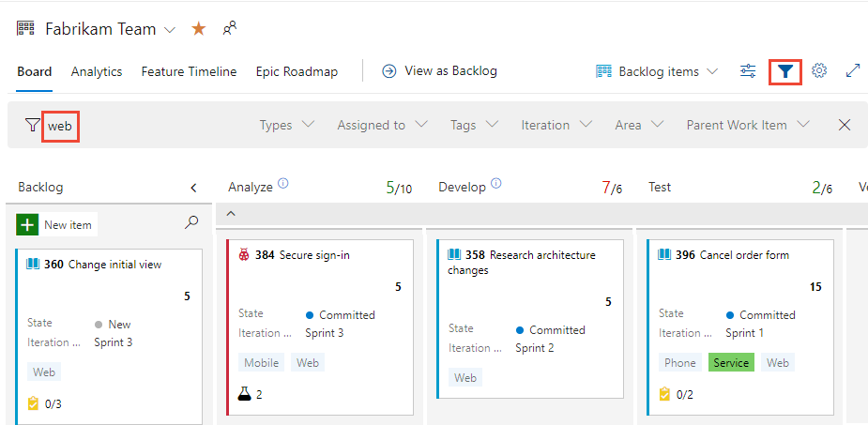Viewport: 868px width, 425px height.
Task: Close the filter bar with the X
Action: [845, 125]
